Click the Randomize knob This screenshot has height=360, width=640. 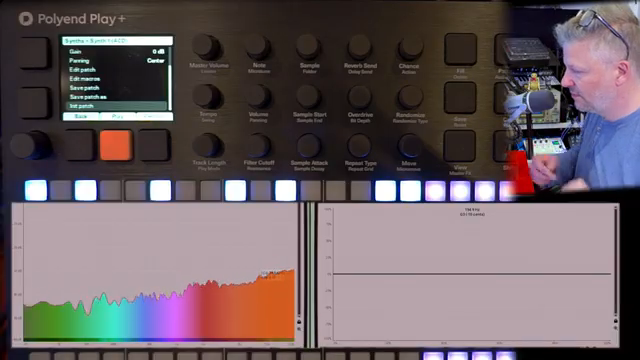410,97
